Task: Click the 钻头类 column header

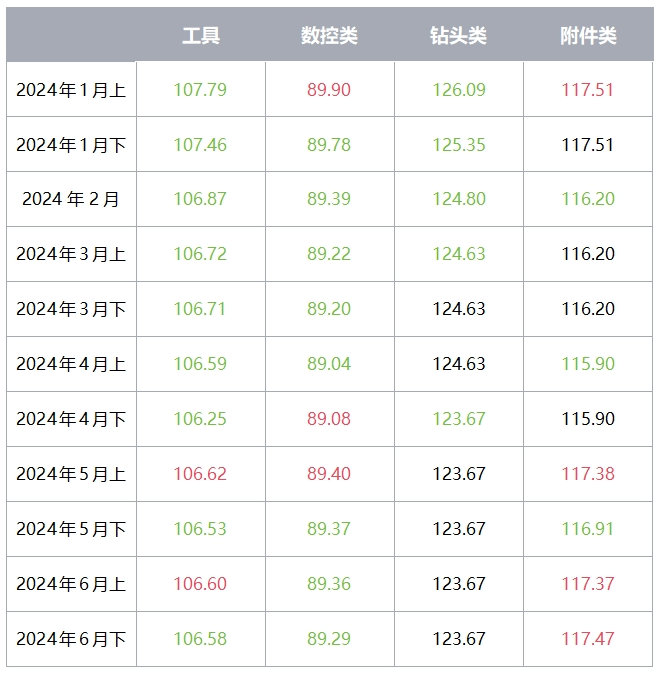Action: pyautogui.click(x=459, y=36)
